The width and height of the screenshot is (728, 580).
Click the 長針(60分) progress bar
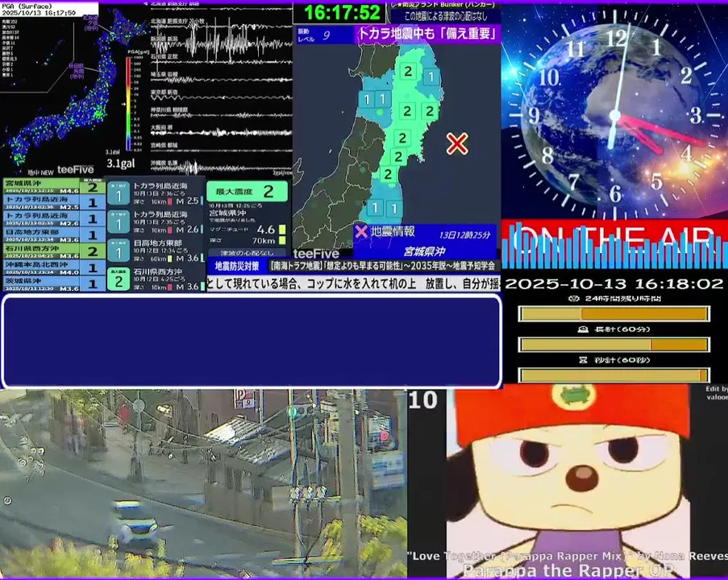[x=614, y=345]
